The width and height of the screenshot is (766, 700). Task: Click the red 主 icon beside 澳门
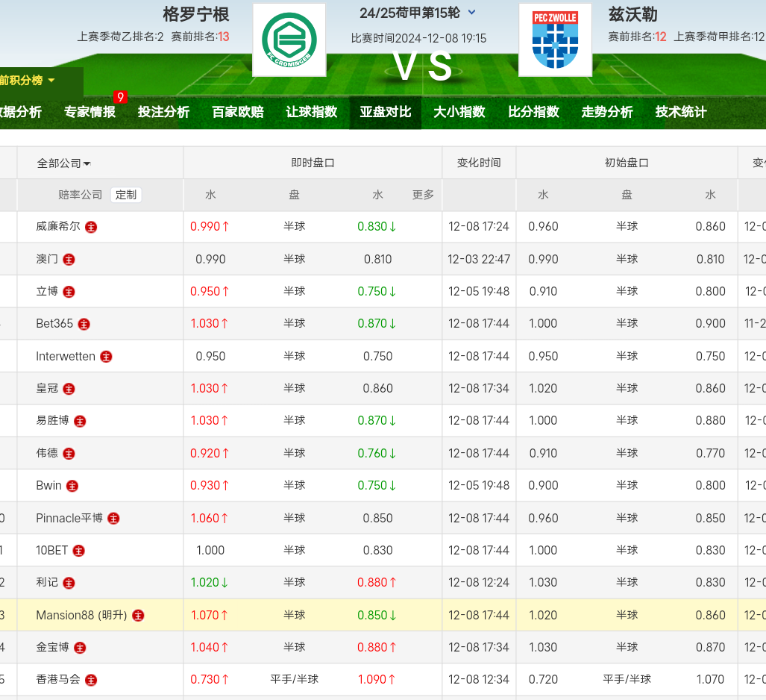69,260
